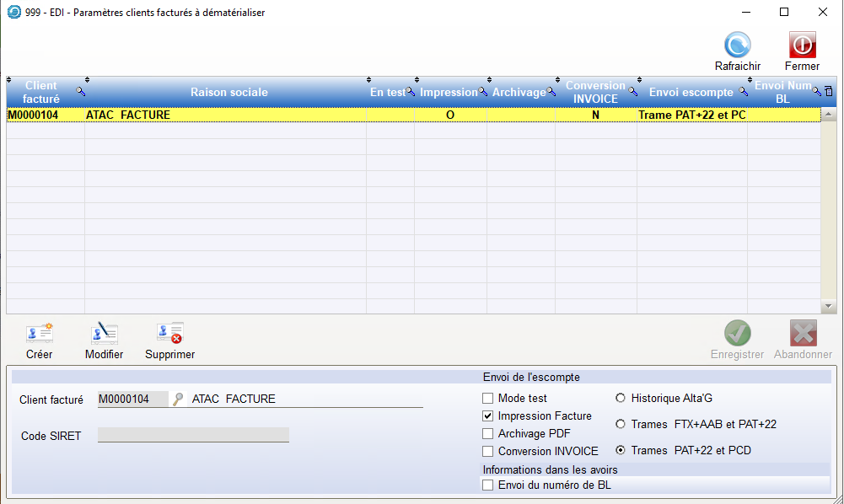Viewport: 844px width, 504px height.
Task: Click search icon in Envoi escompte column header
Action: [x=744, y=92]
